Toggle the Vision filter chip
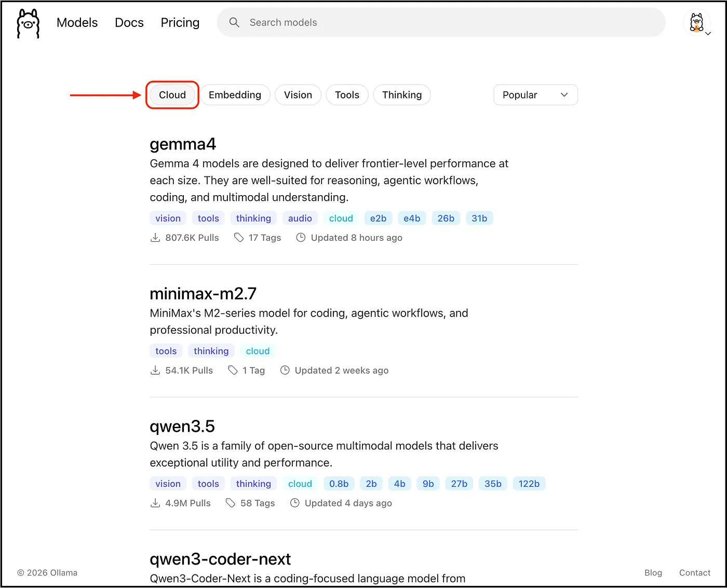The height and width of the screenshot is (588, 727). [x=298, y=95]
